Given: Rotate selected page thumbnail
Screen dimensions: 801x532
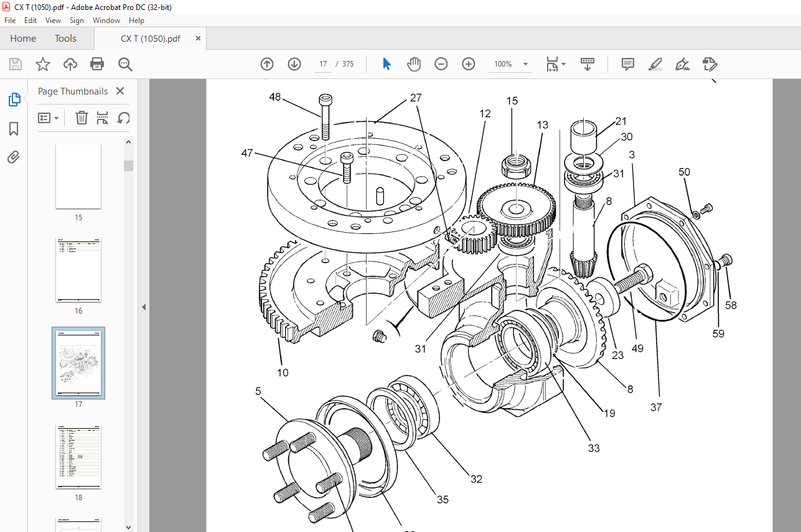Looking at the screenshot, I should (x=124, y=118).
